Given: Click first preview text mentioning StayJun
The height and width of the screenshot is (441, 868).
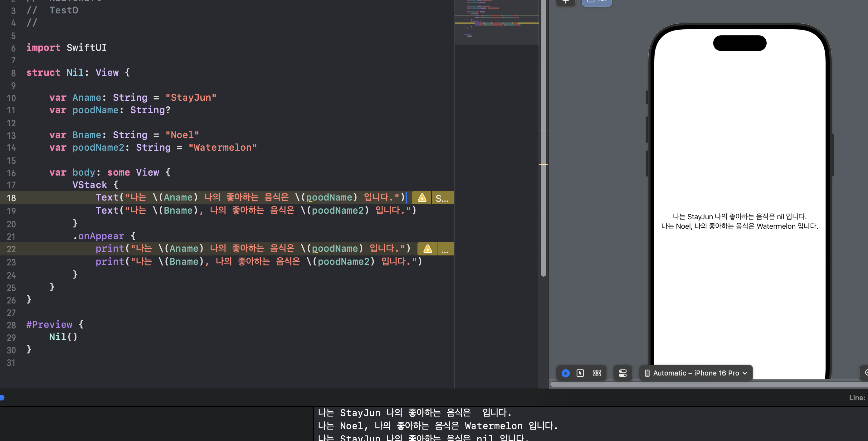Looking at the screenshot, I should (739, 217).
